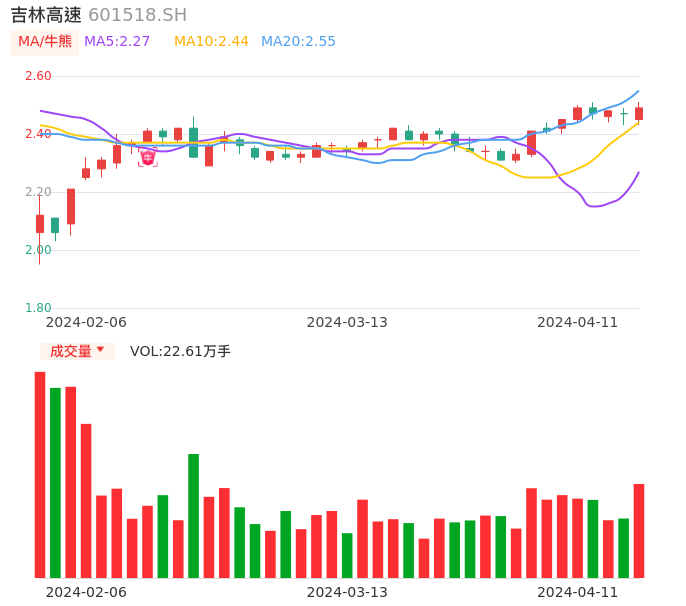Click the 1.80 price axis label
686x606 pixels.
click(38, 308)
